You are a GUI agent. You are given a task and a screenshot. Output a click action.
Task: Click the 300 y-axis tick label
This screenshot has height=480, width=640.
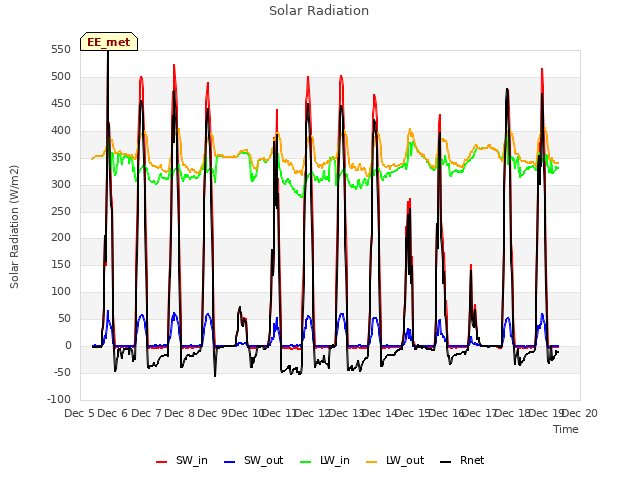61,184
